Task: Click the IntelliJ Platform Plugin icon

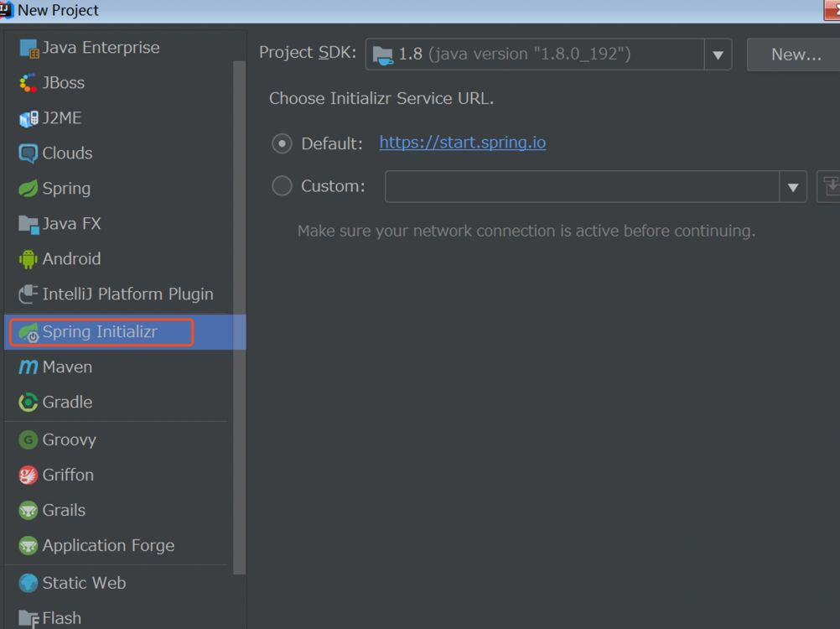Action: pos(29,294)
